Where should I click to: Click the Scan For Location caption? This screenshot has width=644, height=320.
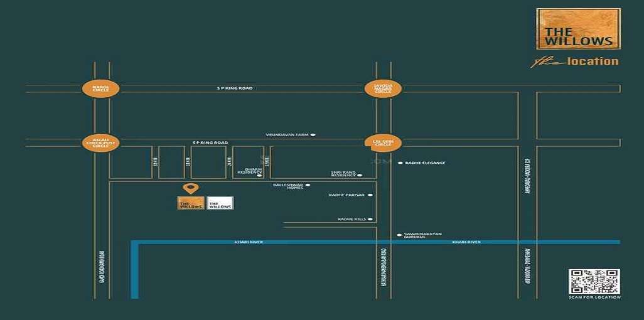594,297
